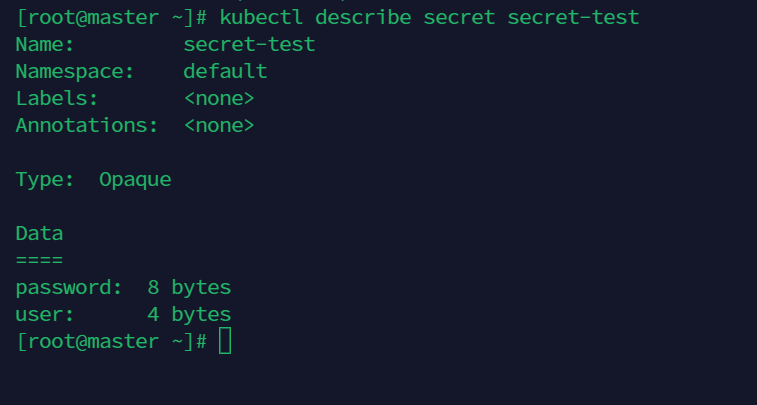Click the ==== separator under Data

[39, 261]
